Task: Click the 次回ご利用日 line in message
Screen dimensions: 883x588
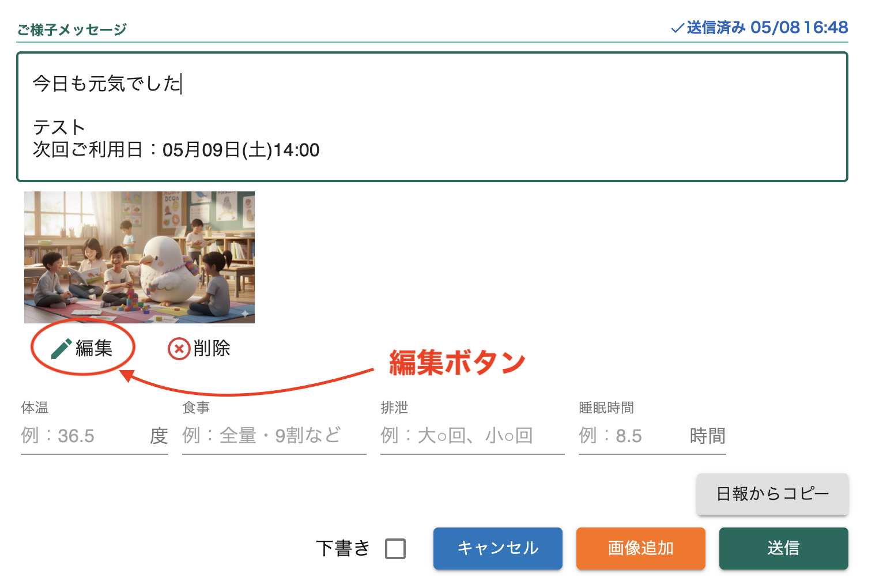Action: coord(176,150)
